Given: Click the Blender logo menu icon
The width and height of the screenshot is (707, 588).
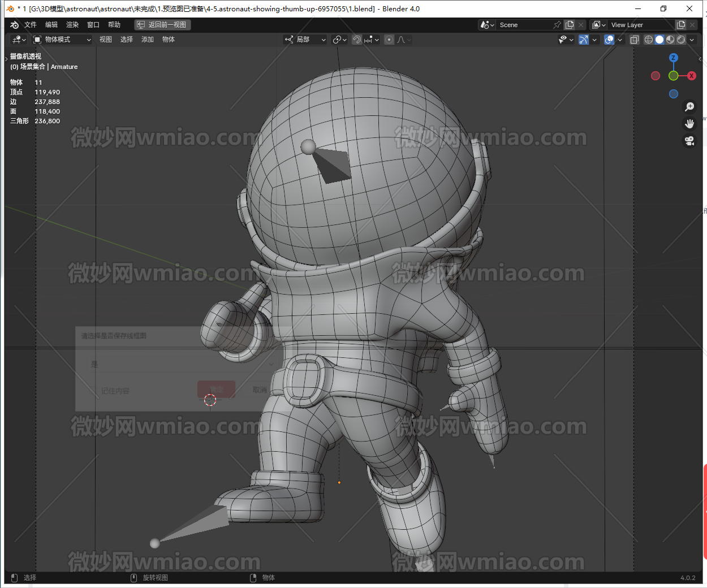Looking at the screenshot, I should click(15, 25).
